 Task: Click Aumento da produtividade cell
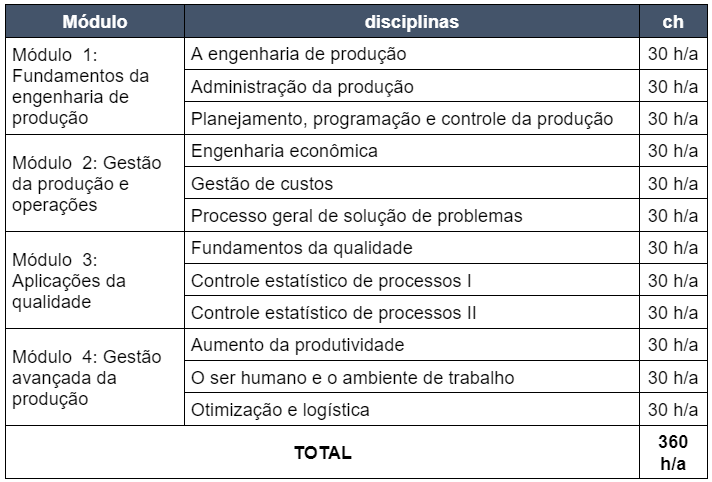[x=412, y=345]
